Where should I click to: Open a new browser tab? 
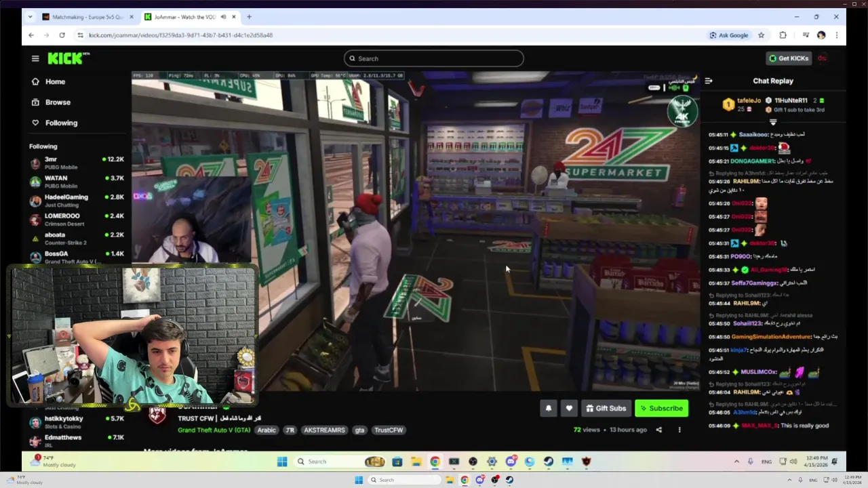(249, 17)
